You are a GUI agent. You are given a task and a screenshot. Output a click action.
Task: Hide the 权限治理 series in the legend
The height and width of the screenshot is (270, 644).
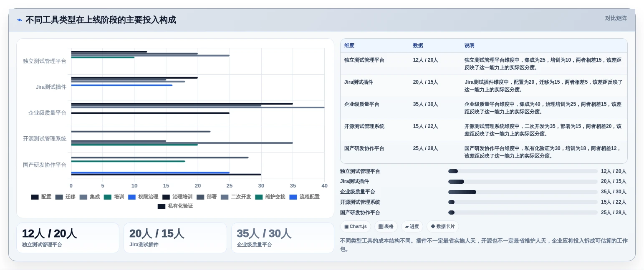pyautogui.click(x=143, y=197)
